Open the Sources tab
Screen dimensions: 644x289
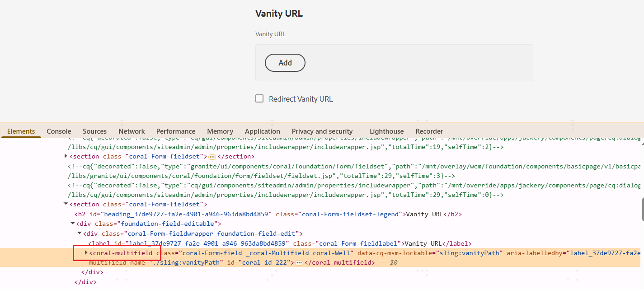tap(94, 131)
